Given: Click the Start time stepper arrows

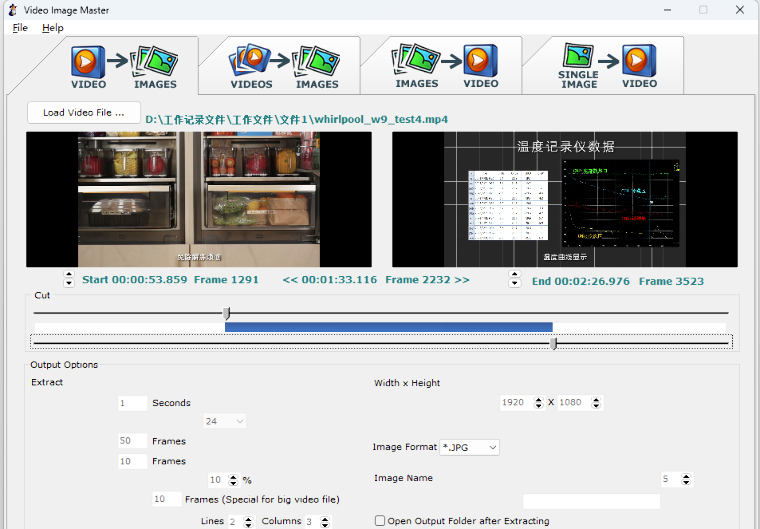Looking at the screenshot, I should coord(69,279).
